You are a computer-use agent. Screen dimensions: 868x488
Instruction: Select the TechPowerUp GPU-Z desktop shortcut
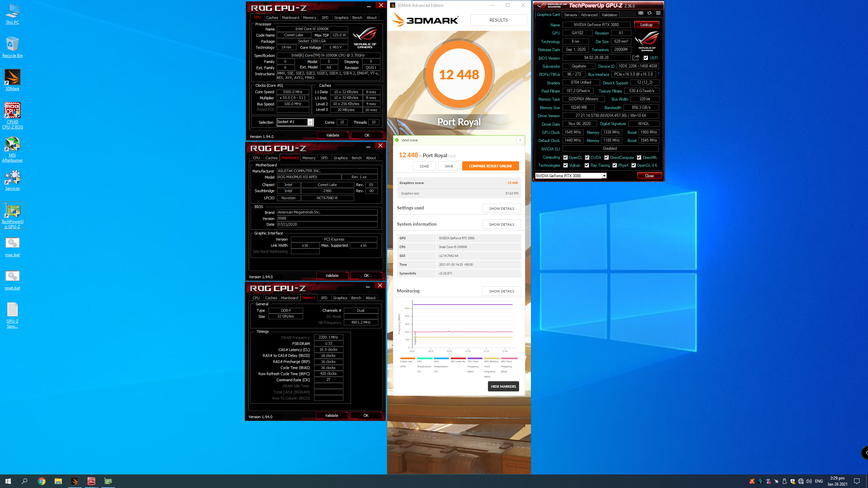click(13, 216)
